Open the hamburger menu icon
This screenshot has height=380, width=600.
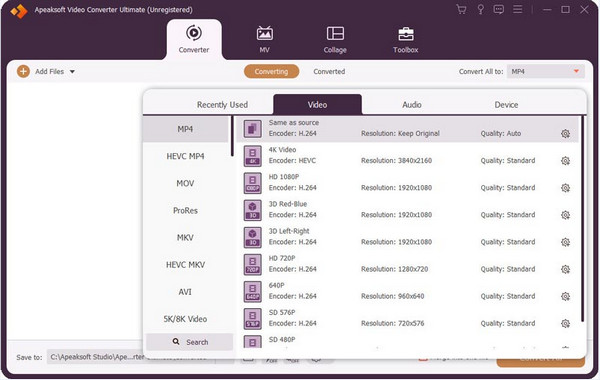[x=517, y=9]
